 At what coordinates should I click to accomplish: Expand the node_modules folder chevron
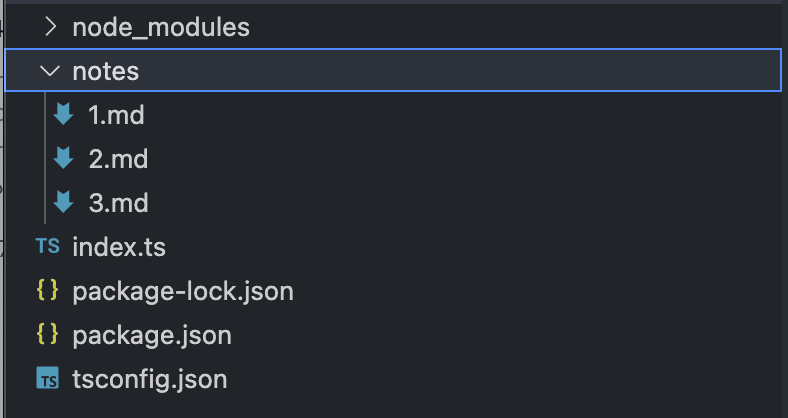[x=49, y=28]
